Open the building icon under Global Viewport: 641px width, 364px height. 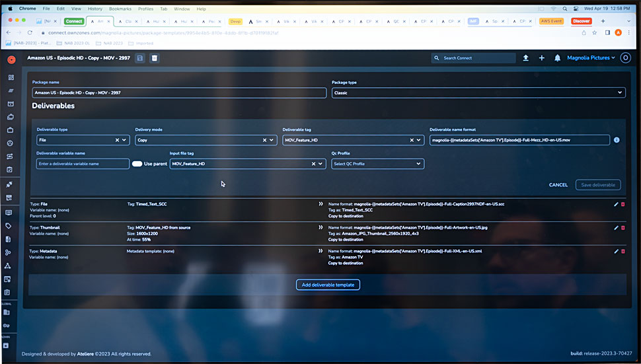(7, 312)
